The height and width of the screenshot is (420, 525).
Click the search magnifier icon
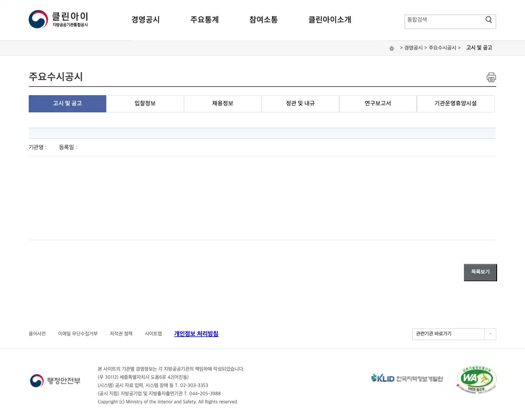[488, 19]
